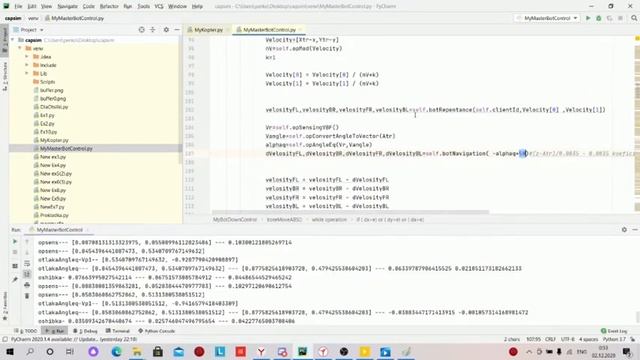Open the Tools menu
Screen dimensions: 640x360
(x=143, y=7)
